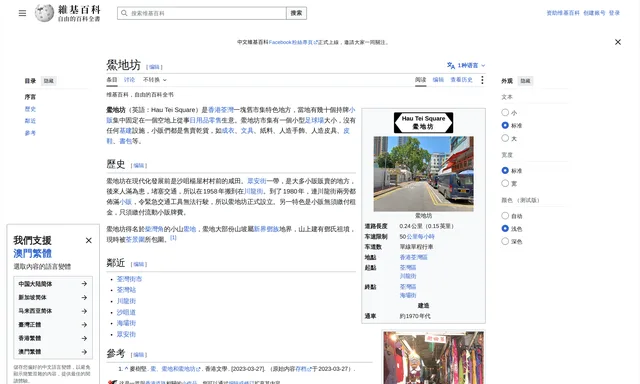Select standard text size radio
The width and height of the screenshot is (640, 384).
(x=505, y=125)
